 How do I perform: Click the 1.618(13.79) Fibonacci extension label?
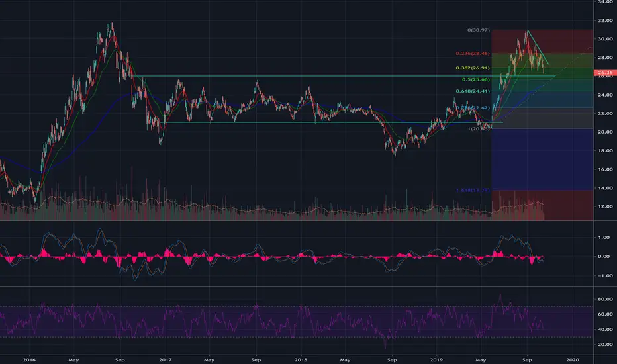tap(473, 190)
